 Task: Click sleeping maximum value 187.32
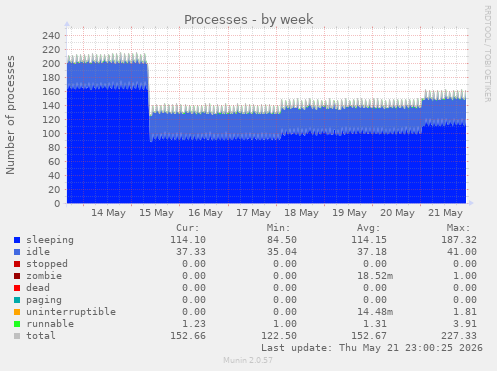point(459,240)
